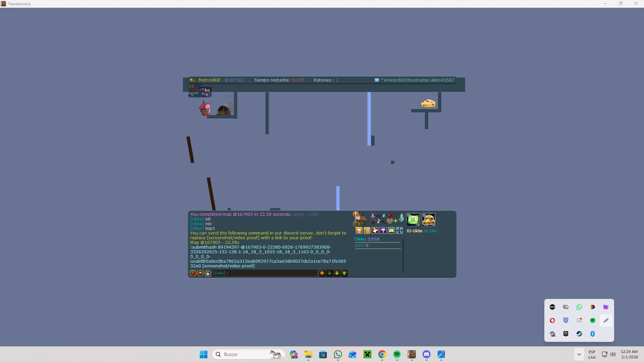
Task: Click the [Ukko] top1 chat line
Action: 202,228
